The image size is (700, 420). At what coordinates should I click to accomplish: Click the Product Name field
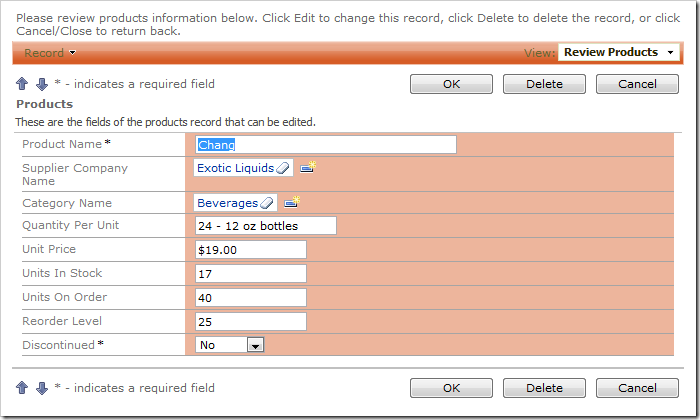point(326,145)
